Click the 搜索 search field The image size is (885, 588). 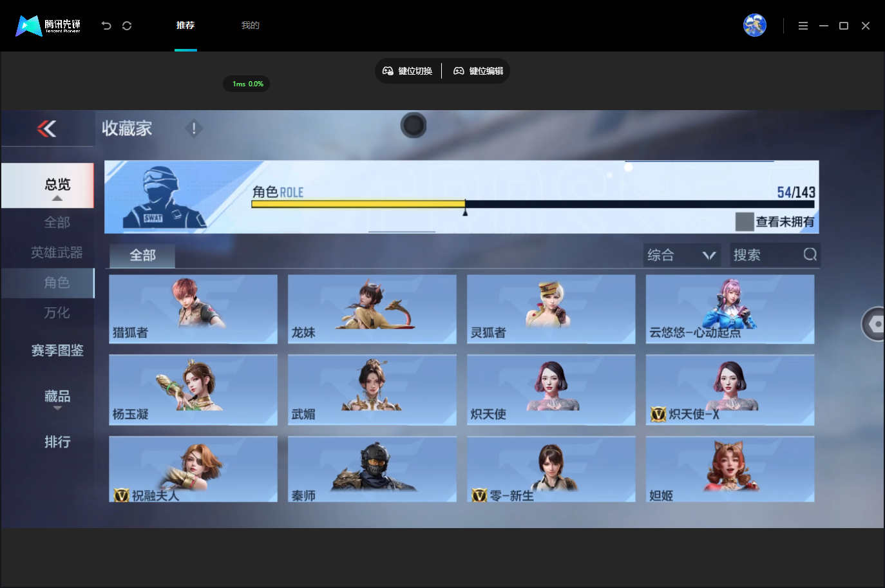click(x=775, y=255)
